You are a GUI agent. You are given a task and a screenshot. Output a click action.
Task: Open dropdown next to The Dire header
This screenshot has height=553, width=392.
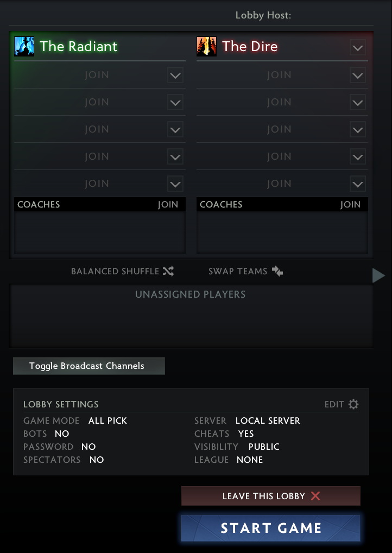357,48
